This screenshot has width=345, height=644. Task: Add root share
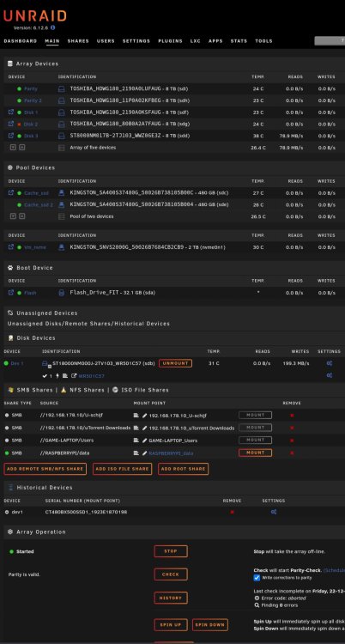183,469
